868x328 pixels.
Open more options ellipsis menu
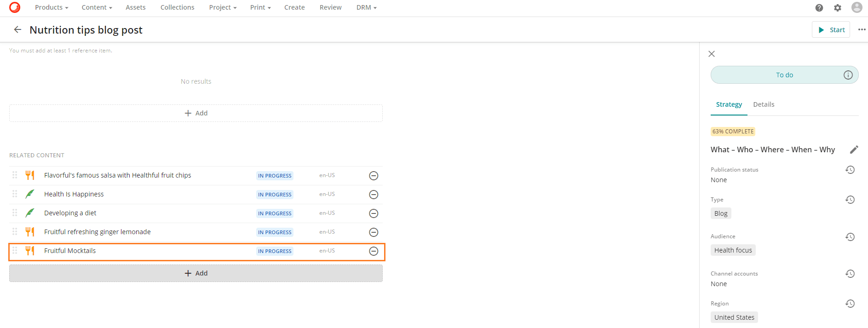coord(862,29)
